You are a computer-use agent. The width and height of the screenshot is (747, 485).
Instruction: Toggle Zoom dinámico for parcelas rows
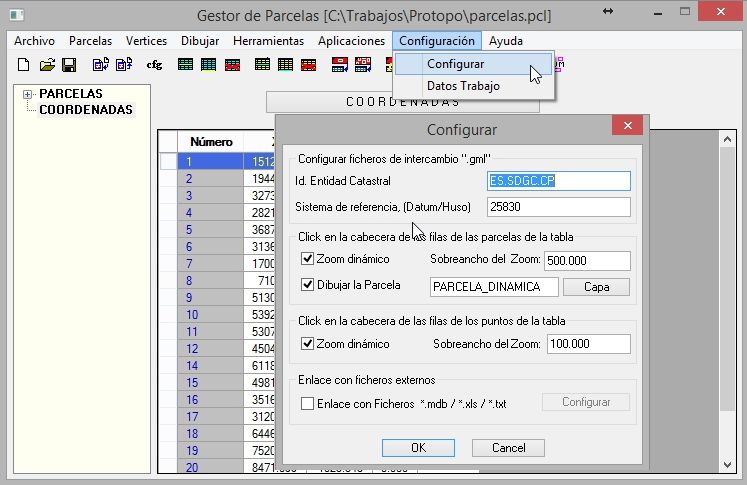pyautogui.click(x=307, y=259)
